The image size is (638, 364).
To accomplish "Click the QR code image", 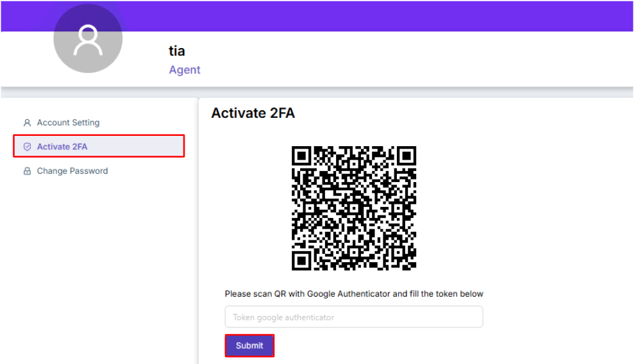I will pyautogui.click(x=354, y=208).
